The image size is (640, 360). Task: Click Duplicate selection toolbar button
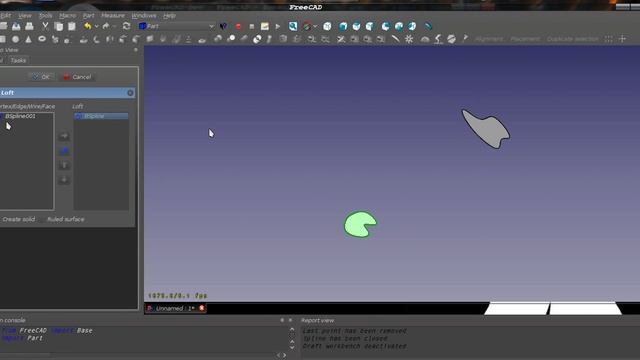tap(572, 39)
